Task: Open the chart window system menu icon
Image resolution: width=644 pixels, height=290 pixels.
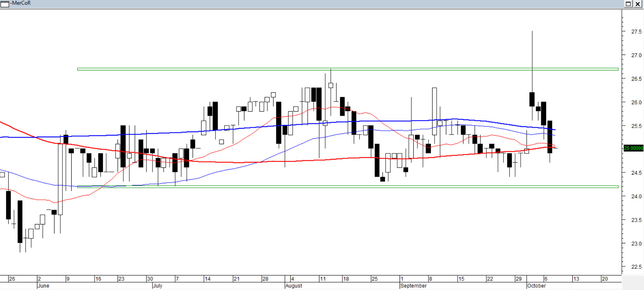Action: point(5,4)
